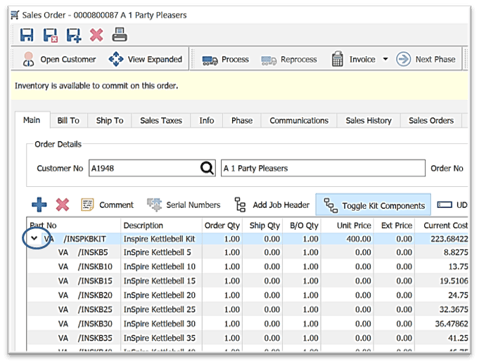Click the 36.47862 current cost value
Screen dimensions: 479x364
coord(451,324)
